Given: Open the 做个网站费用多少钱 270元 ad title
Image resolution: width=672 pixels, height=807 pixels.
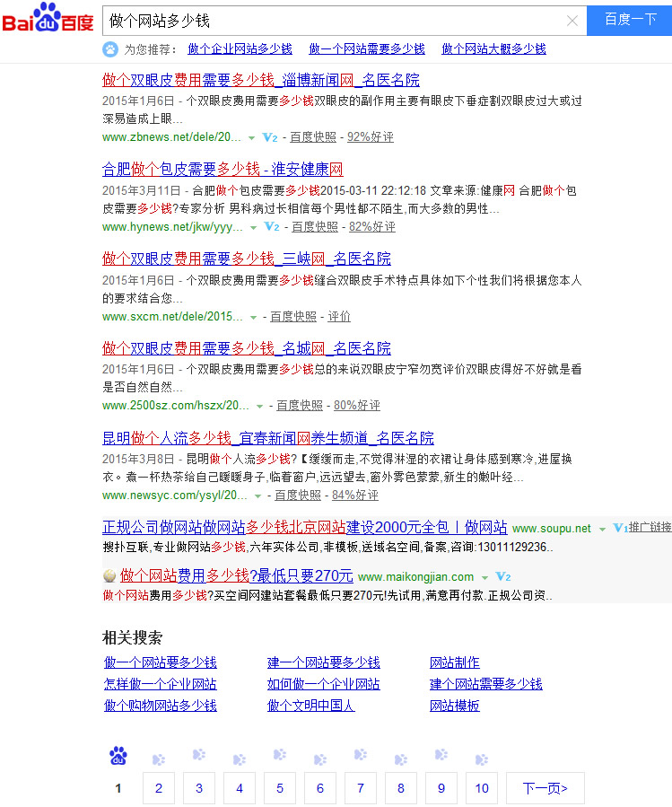Looking at the screenshot, I should [x=237, y=575].
